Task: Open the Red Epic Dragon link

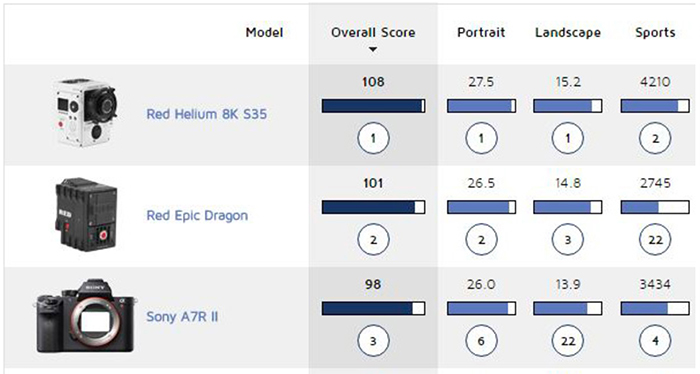Action: click(x=197, y=216)
